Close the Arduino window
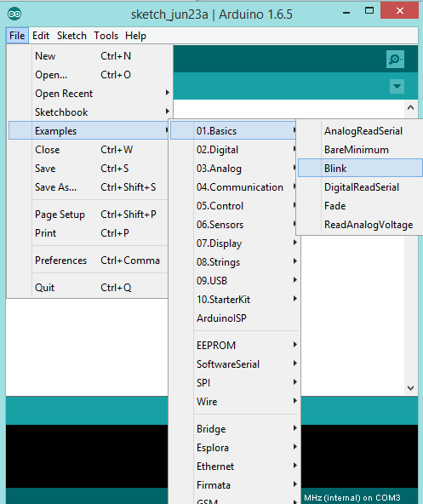The width and height of the screenshot is (423, 504). [x=399, y=11]
